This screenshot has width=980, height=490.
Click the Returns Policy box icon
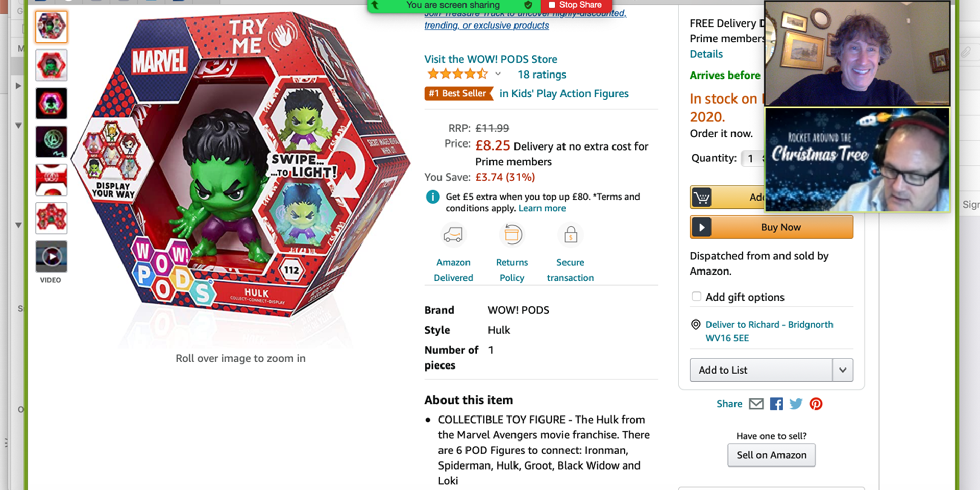click(512, 235)
